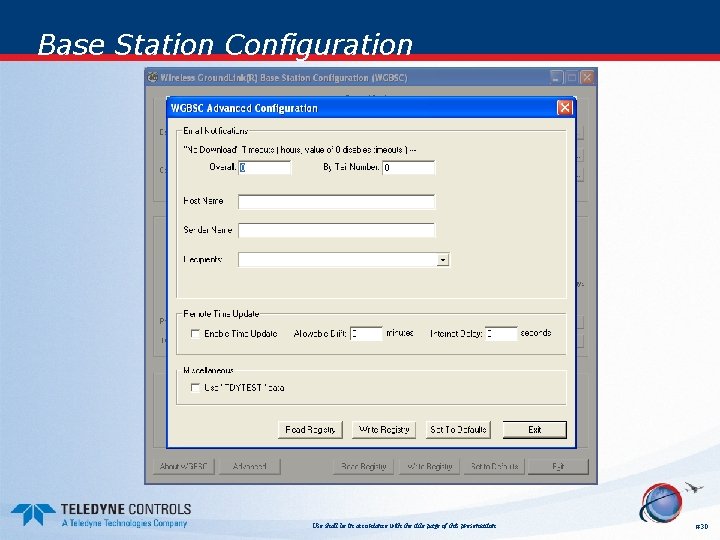Click the By Tail Number input field
Viewport: 720px width, 540px height.
click(x=408, y=168)
